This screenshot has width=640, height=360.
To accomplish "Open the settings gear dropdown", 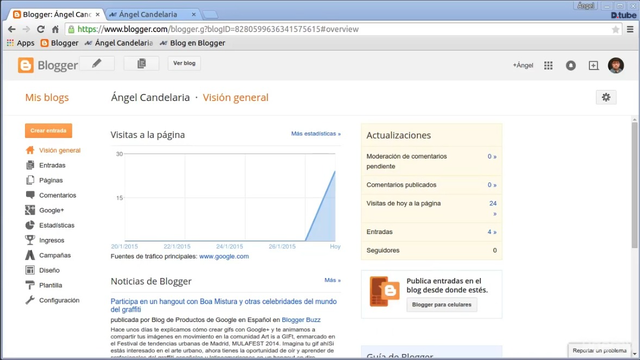I will tap(606, 97).
